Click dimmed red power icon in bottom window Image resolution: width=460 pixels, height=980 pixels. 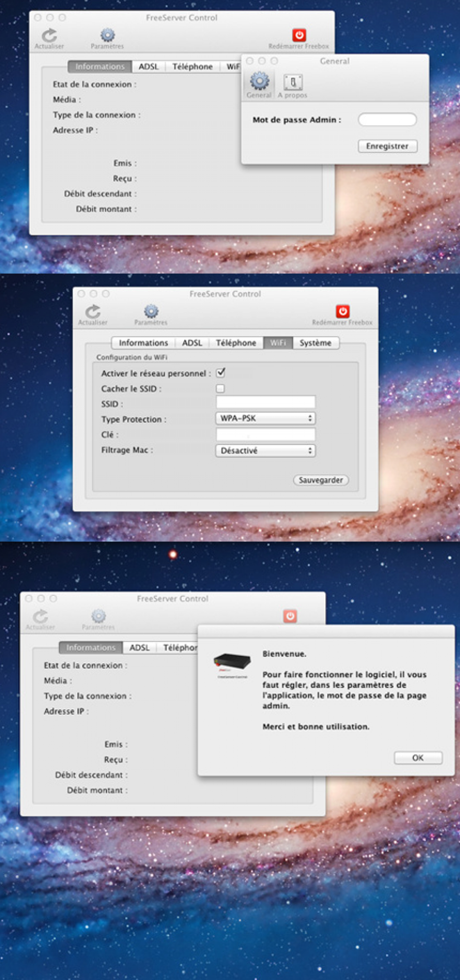pos(290,616)
